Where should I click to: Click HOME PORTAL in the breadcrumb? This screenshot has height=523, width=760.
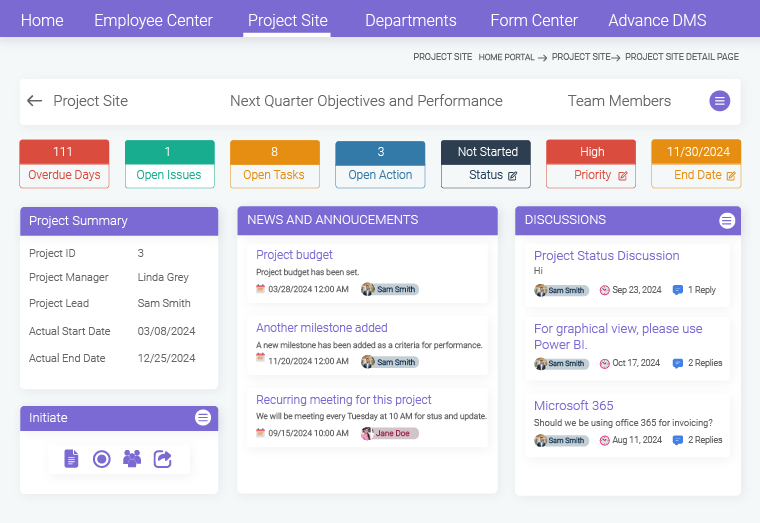click(x=506, y=57)
